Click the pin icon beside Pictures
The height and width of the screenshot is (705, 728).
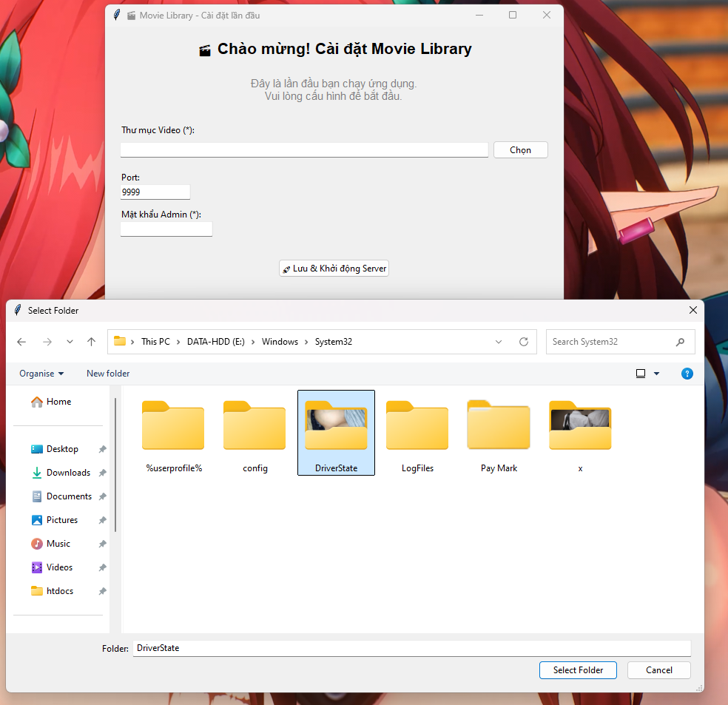pyautogui.click(x=103, y=520)
